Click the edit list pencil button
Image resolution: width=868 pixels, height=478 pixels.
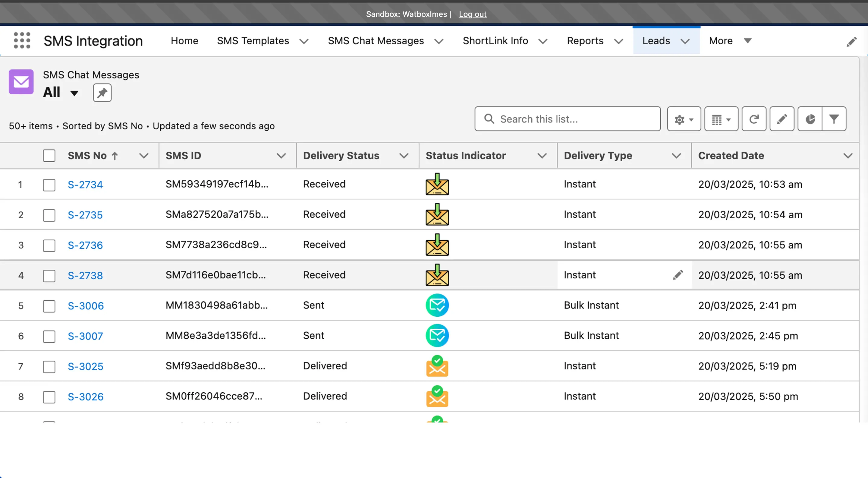pyautogui.click(x=782, y=119)
